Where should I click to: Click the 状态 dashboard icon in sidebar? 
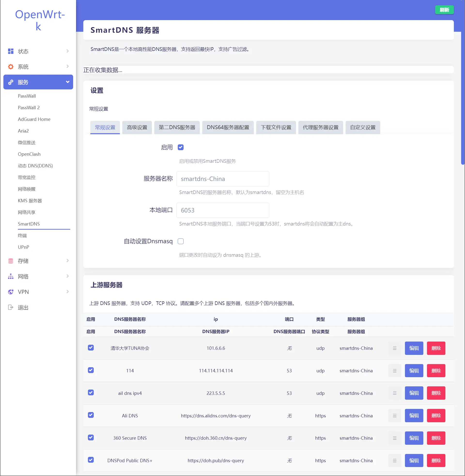(11, 51)
